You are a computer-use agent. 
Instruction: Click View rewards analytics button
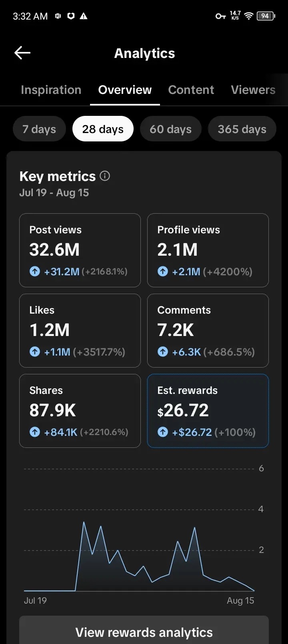144,632
